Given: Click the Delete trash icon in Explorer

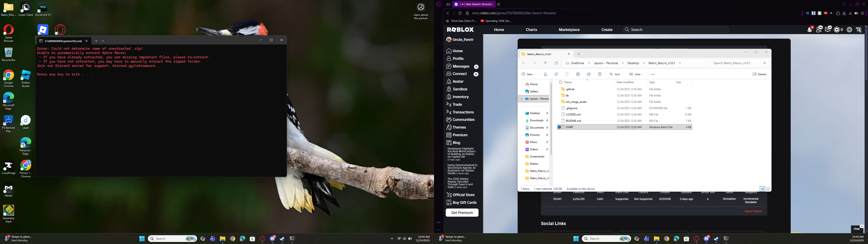Looking at the screenshot, I should [x=599, y=74].
